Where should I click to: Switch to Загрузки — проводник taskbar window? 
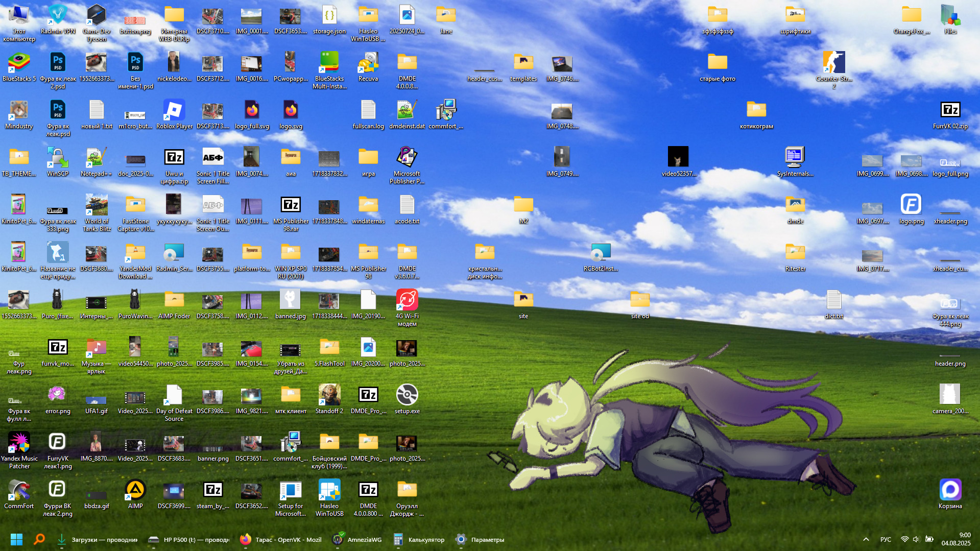[x=96, y=539]
